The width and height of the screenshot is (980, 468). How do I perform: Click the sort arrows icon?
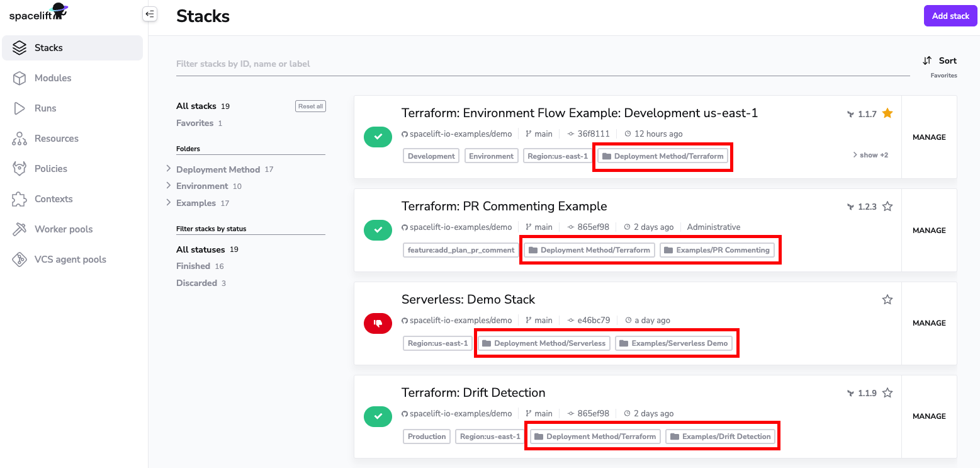point(927,61)
